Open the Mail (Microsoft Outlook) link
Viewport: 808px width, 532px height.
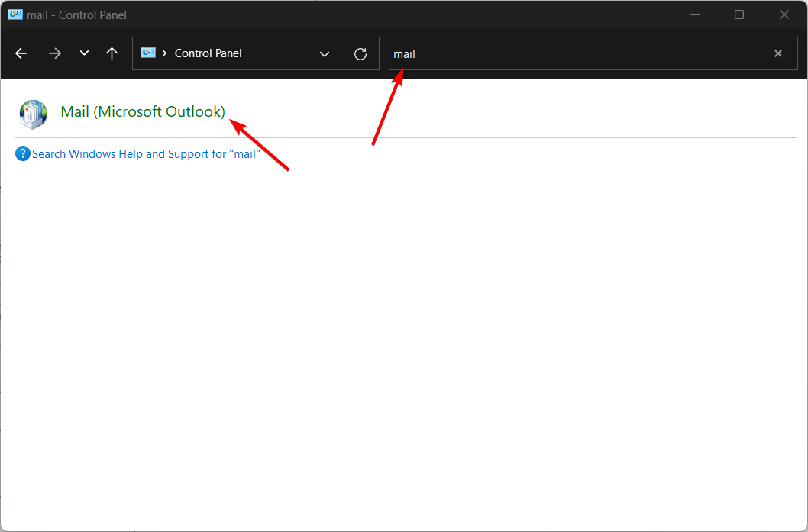tap(142, 111)
